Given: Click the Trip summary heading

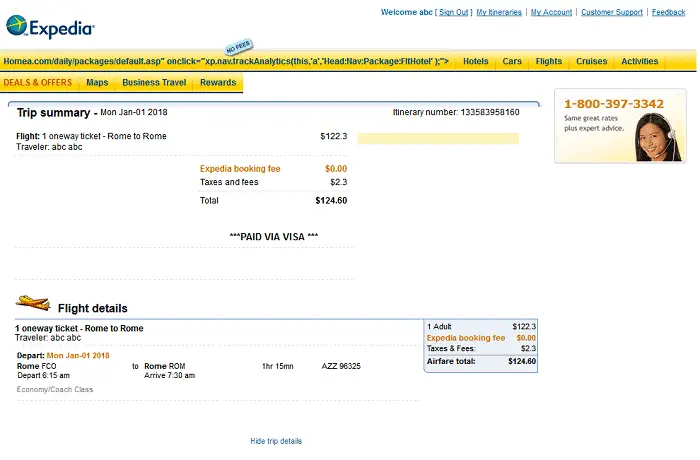Looking at the screenshot, I should click(x=54, y=113).
